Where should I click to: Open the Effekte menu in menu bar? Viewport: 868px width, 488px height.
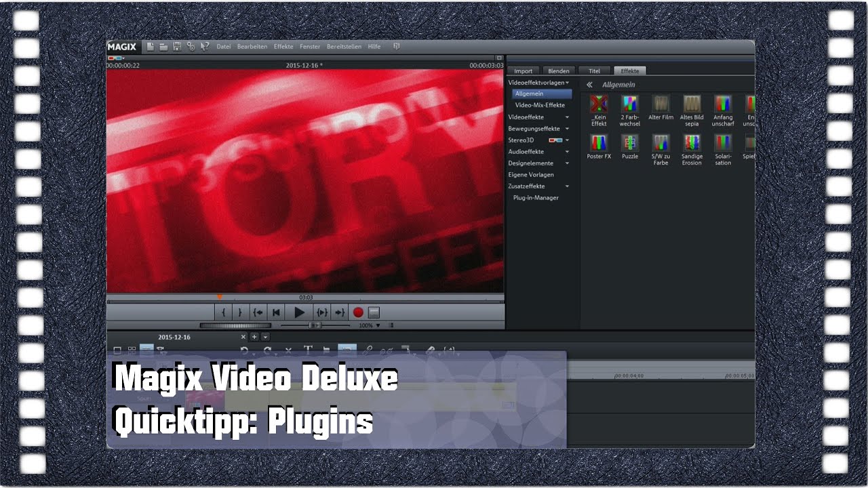point(283,47)
